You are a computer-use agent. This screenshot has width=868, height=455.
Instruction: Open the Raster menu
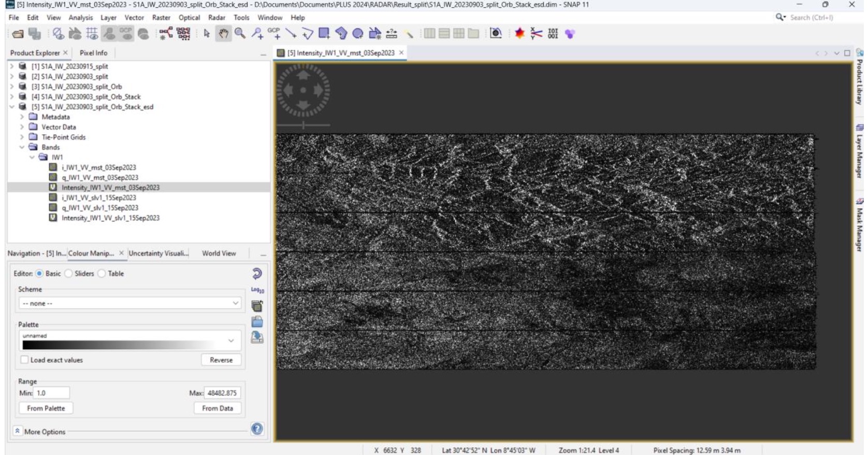click(x=161, y=18)
